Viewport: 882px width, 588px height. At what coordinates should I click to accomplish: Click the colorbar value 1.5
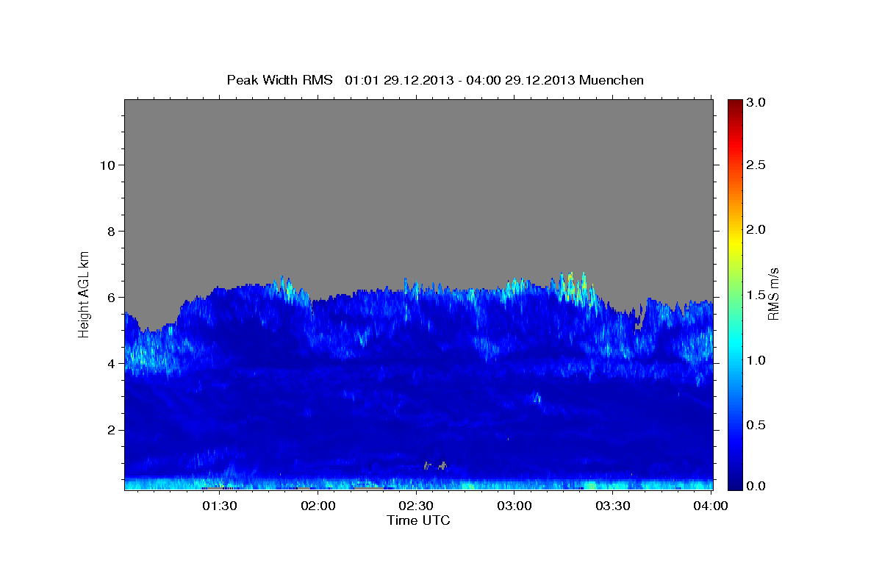coord(756,295)
